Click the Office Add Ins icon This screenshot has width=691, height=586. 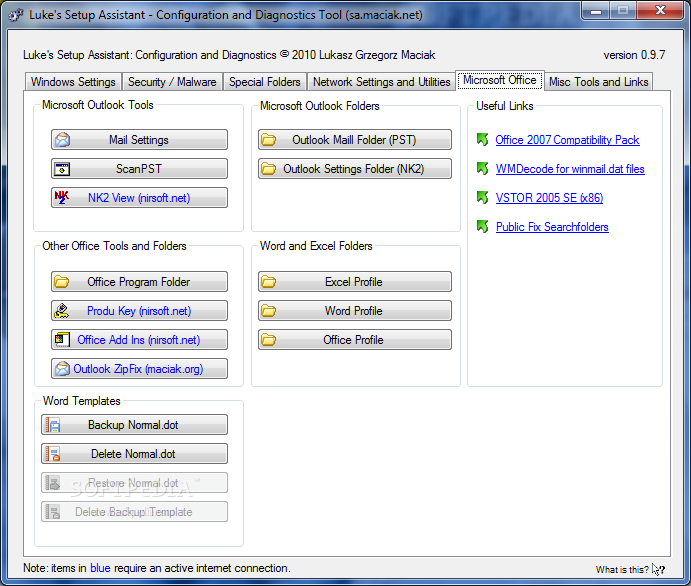pos(62,339)
